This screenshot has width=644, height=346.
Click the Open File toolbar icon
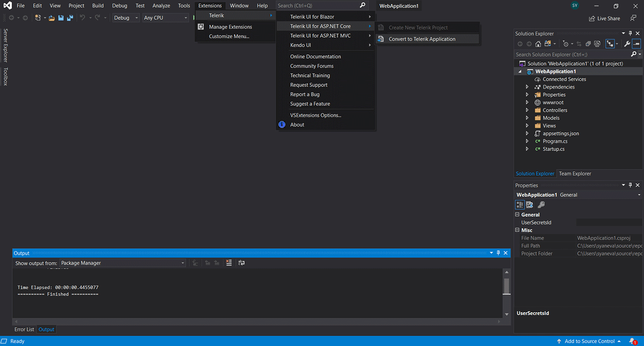click(x=52, y=17)
